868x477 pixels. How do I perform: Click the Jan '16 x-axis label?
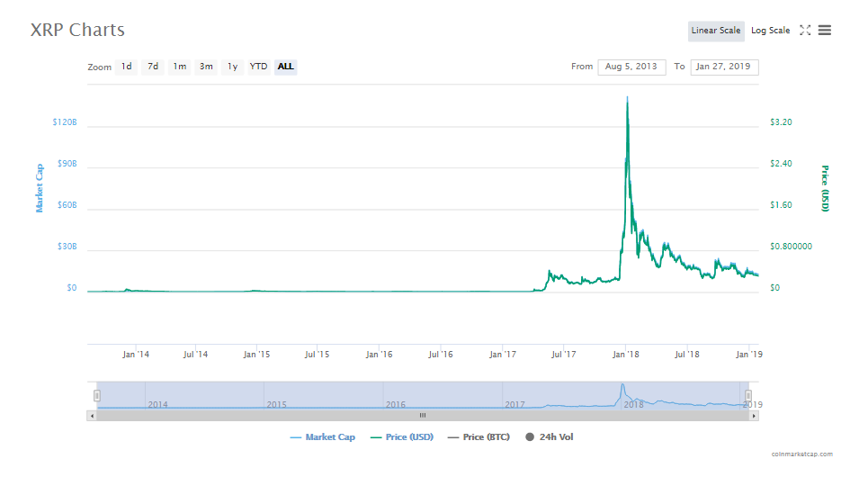coord(379,354)
